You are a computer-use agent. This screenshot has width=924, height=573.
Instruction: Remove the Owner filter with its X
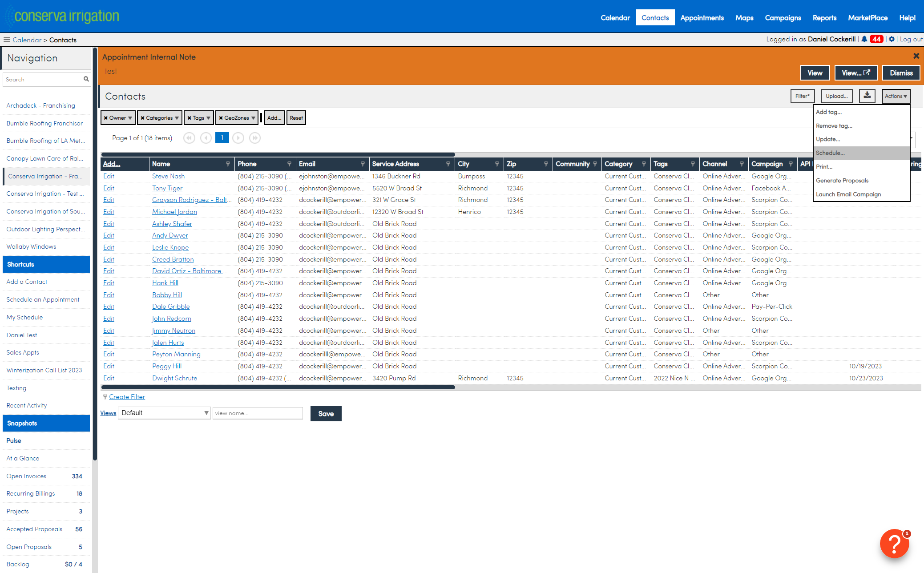pyautogui.click(x=106, y=118)
